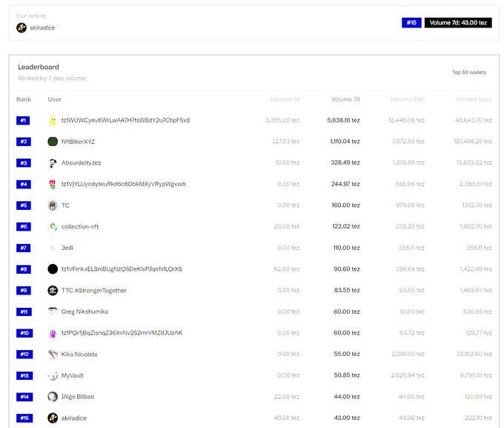Image resolution: width=504 pixels, height=428 pixels.
Task: Open Kika Nicolela profile
Action: [x=79, y=355]
